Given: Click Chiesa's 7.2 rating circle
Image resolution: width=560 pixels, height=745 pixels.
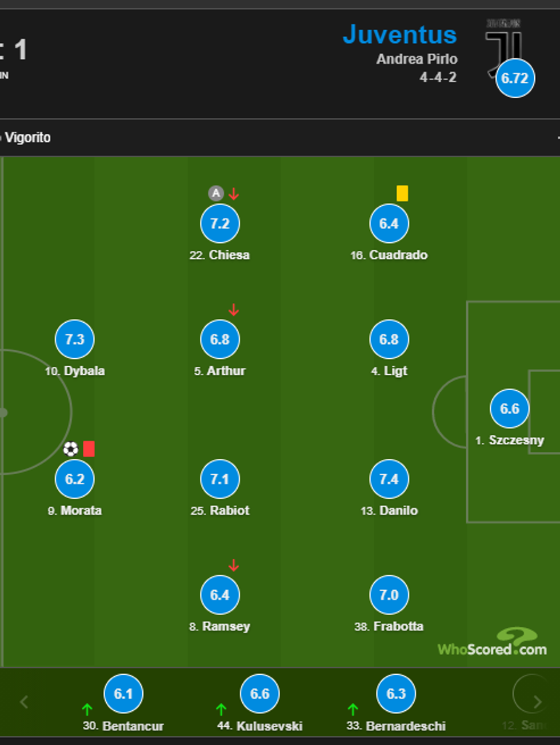Looking at the screenshot, I should [220, 223].
